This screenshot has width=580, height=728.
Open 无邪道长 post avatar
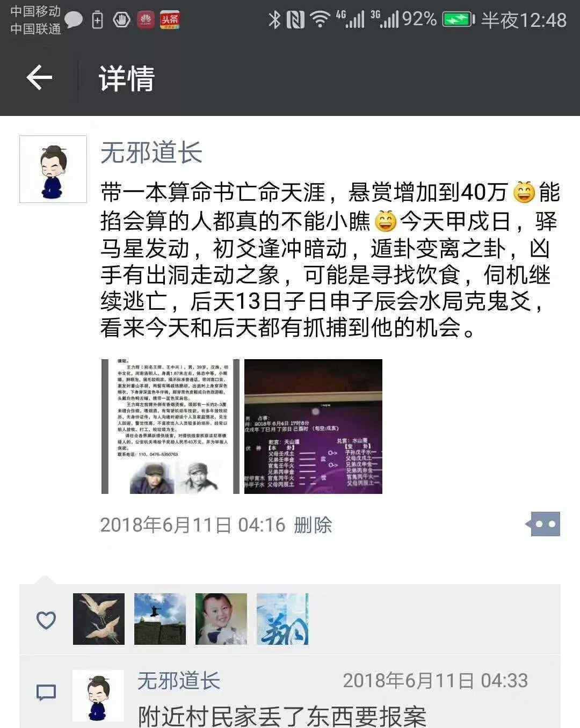(53, 169)
